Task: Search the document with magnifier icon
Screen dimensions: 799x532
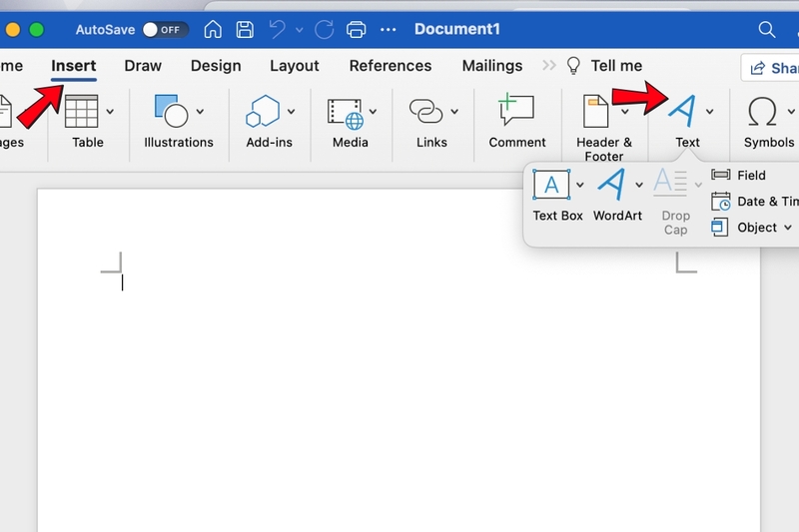Action: pos(766,29)
